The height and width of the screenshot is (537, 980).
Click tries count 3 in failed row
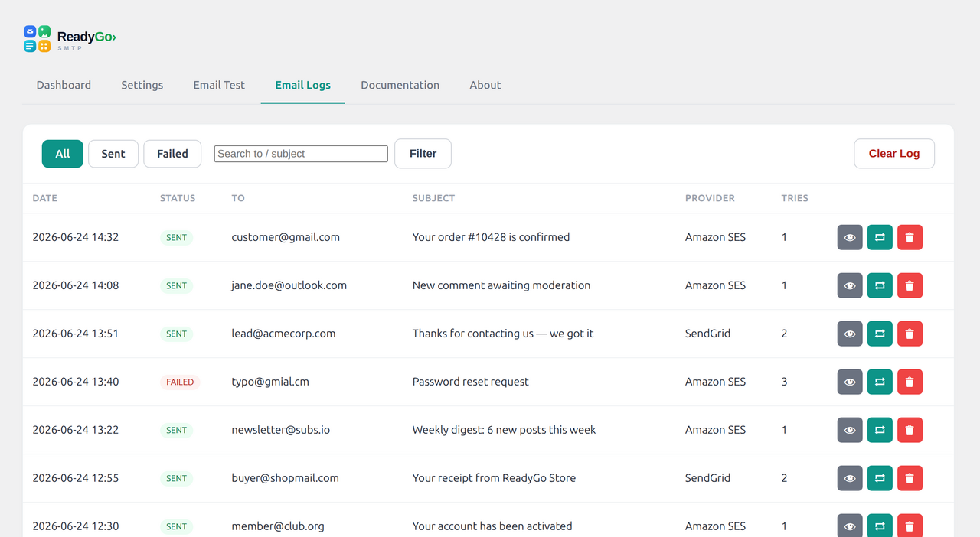pyautogui.click(x=784, y=382)
